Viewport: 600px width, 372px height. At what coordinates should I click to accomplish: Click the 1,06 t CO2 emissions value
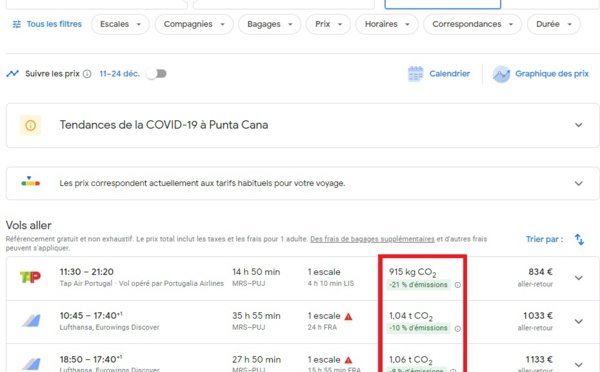(x=411, y=360)
